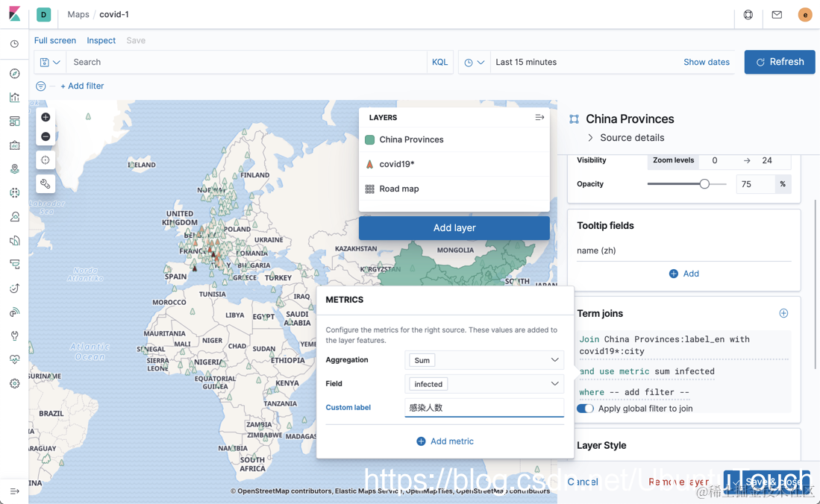Click Add metric link

click(445, 441)
